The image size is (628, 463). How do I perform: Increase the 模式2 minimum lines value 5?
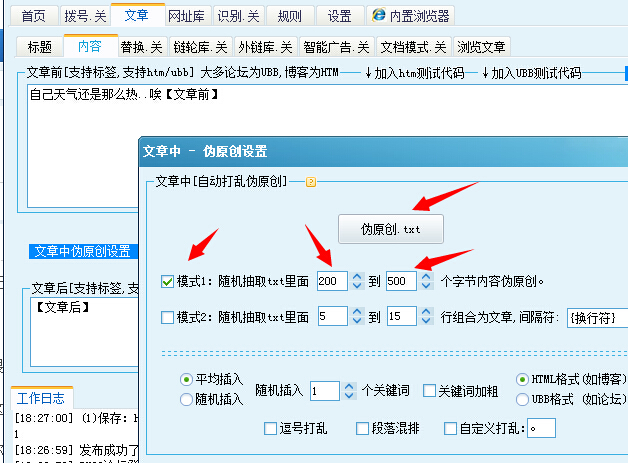(x=357, y=312)
